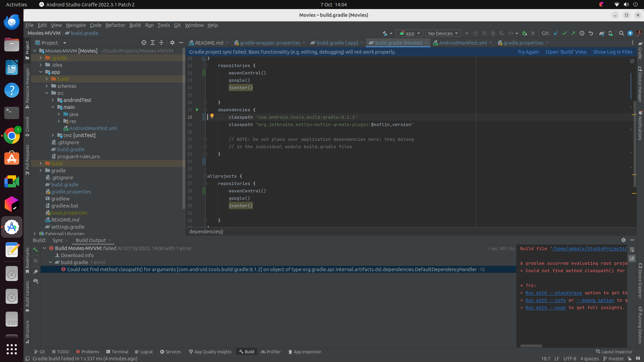
Task: Open Android Studio icon in Ubuntu dock
Action: 12,227
